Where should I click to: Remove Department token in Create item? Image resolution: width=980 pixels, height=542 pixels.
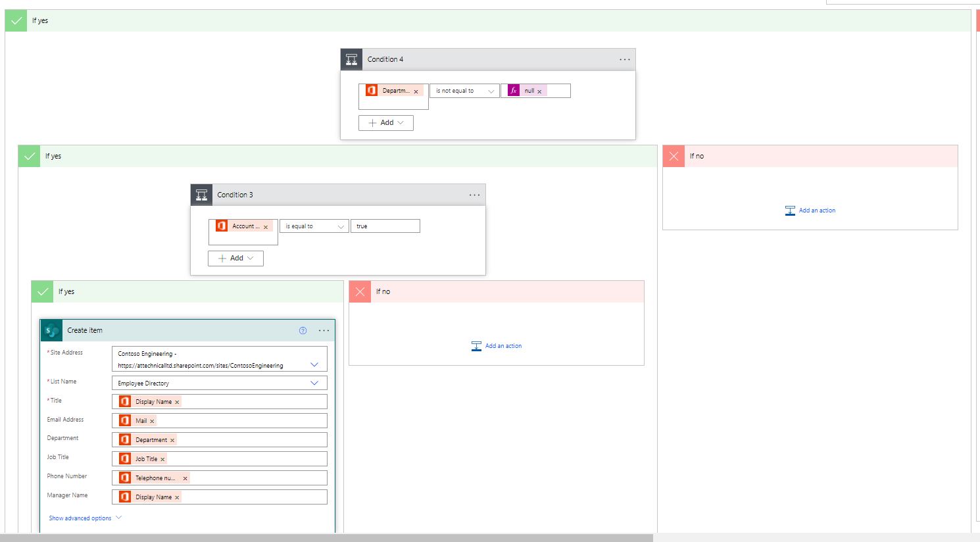click(172, 440)
